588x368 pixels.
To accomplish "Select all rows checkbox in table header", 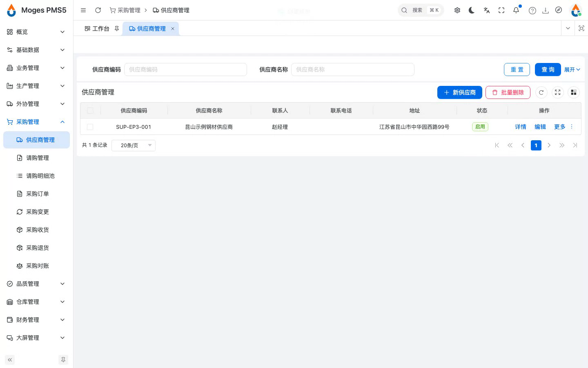I will pyautogui.click(x=90, y=110).
